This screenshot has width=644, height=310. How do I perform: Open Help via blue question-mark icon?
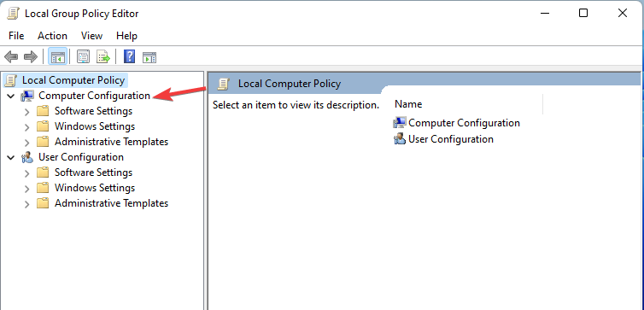pyautogui.click(x=129, y=56)
